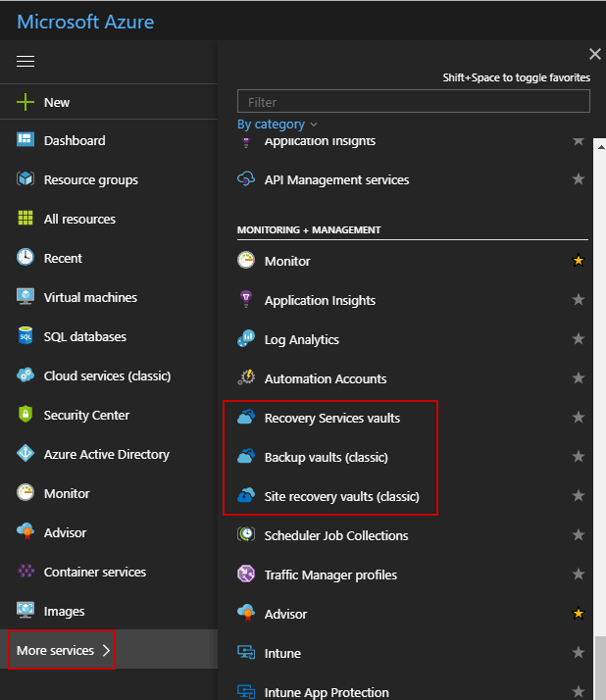Click the services list scrollbar thumb
This screenshot has width=606, height=700.
pos(601,669)
